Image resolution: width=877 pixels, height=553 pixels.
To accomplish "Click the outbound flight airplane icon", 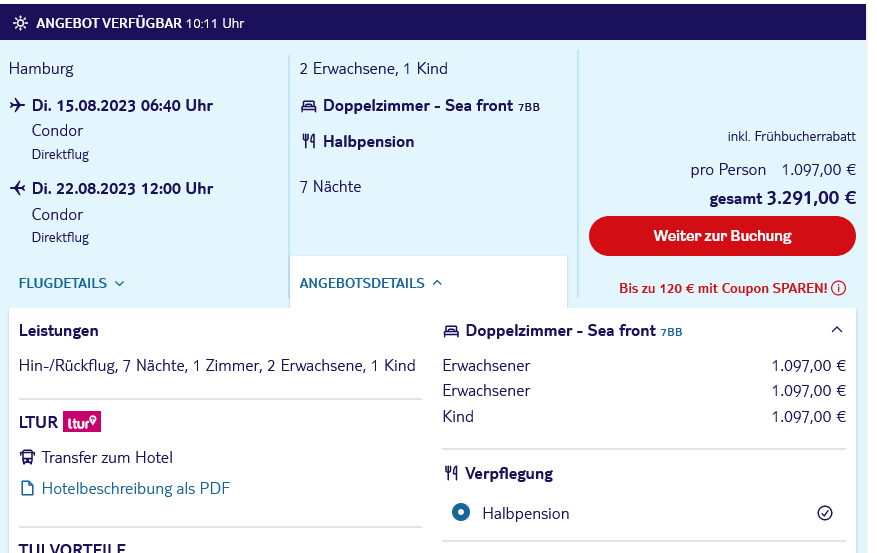I will coord(17,105).
